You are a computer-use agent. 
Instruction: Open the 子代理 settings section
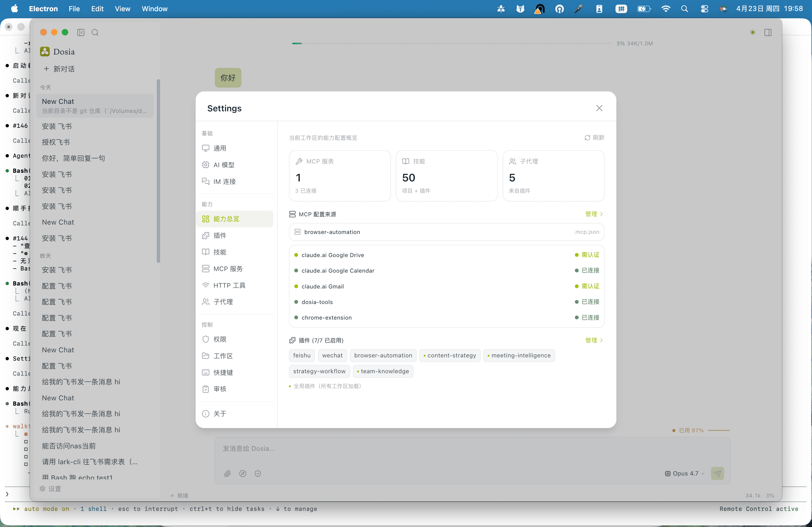click(235, 302)
